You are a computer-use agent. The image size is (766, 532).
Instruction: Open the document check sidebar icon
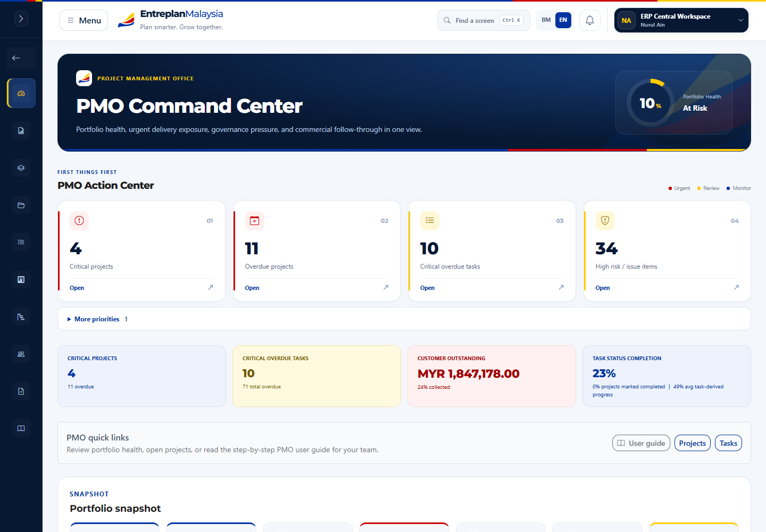[x=21, y=391]
